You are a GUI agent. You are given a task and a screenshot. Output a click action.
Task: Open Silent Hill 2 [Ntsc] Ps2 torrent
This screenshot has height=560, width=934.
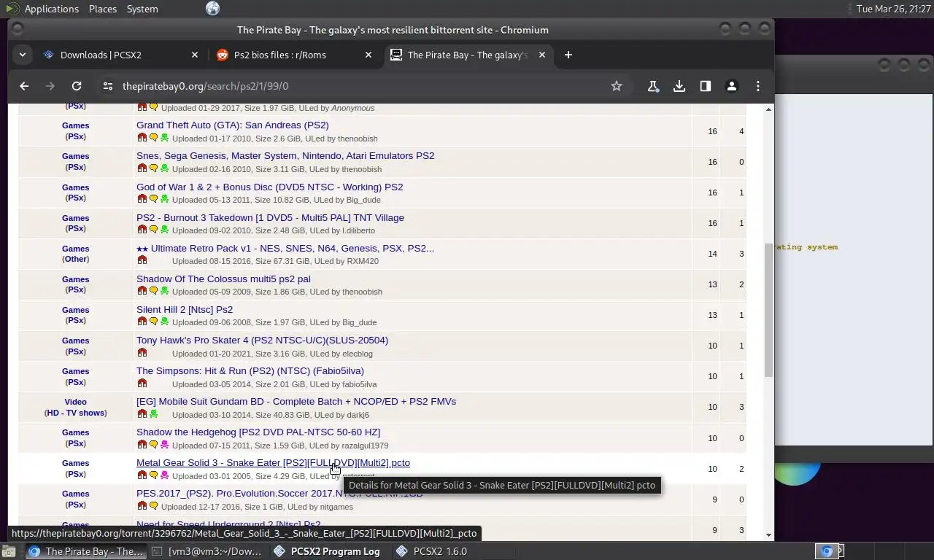185,309
